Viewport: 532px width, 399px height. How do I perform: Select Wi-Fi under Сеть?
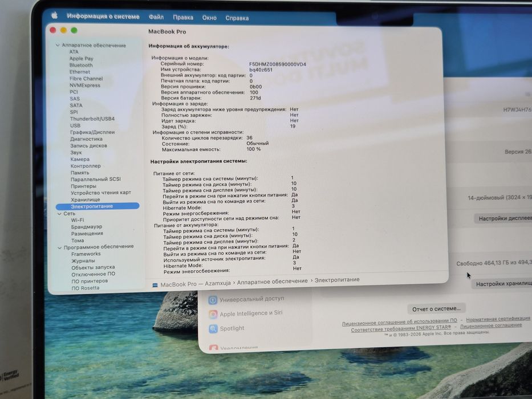point(78,220)
